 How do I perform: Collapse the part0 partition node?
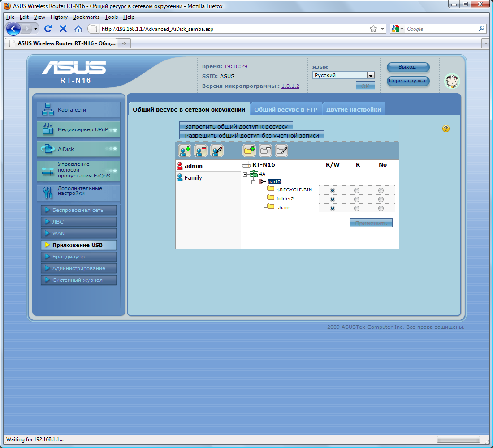[x=253, y=182]
